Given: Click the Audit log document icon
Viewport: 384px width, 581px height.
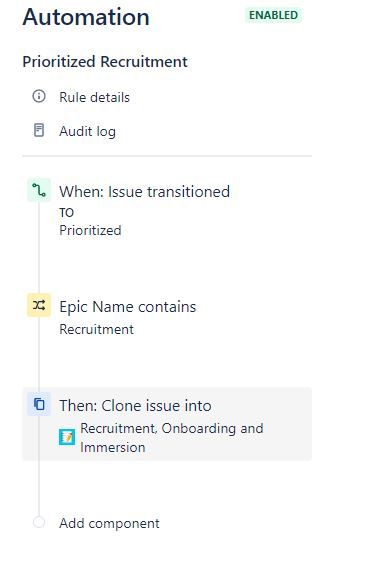Looking at the screenshot, I should [x=39, y=130].
